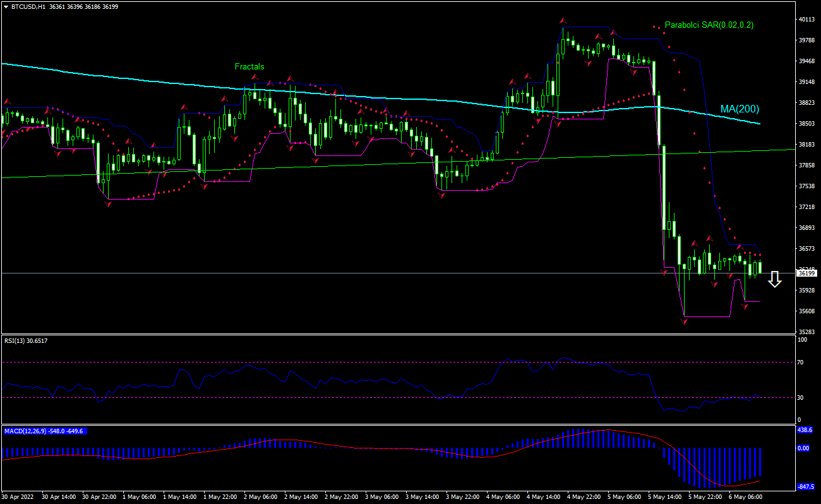The image size is (821, 504).
Task: Click the green Fractals text label
Action: tap(249, 66)
